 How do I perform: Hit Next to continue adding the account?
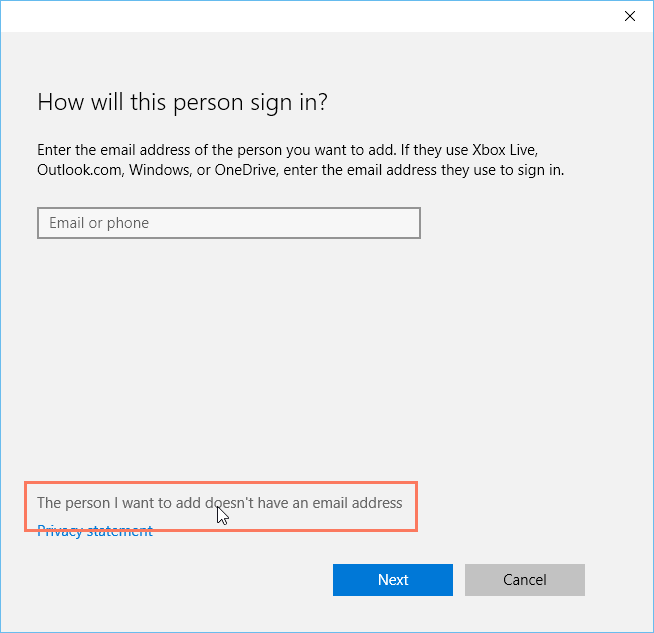coord(392,580)
